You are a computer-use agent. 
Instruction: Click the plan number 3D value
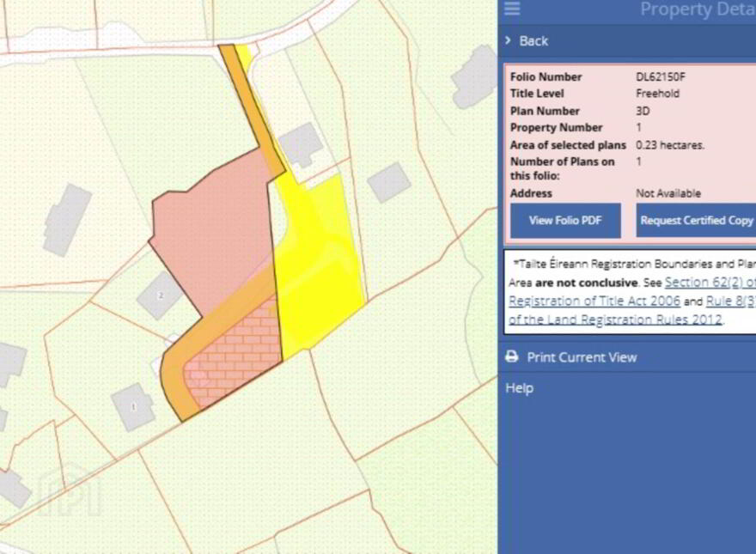pyautogui.click(x=643, y=111)
